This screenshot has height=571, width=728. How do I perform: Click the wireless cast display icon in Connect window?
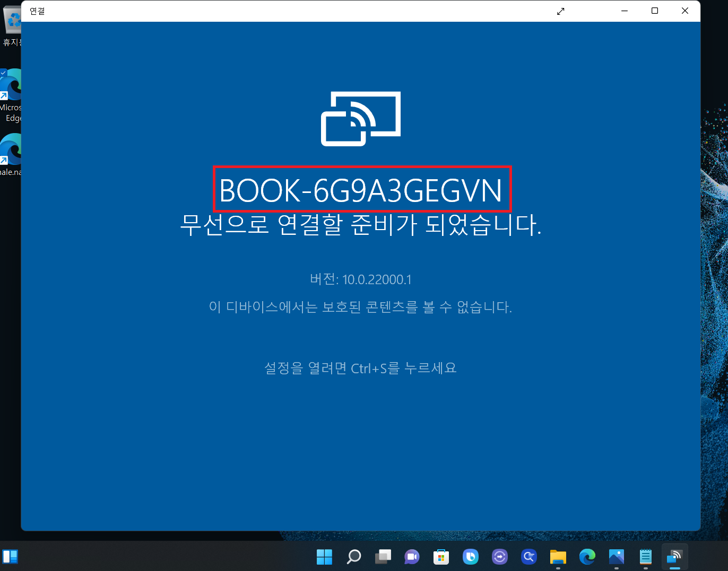(361, 119)
